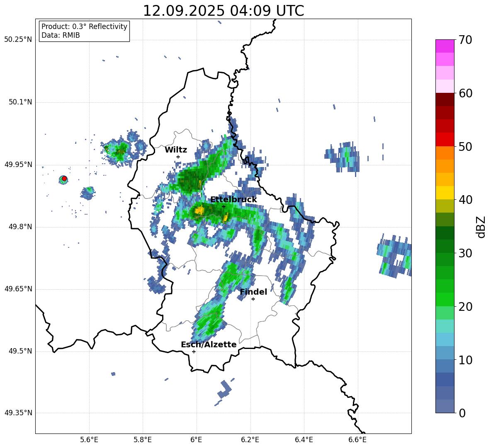
Task: Select the Wiltz city label
Action: point(176,150)
